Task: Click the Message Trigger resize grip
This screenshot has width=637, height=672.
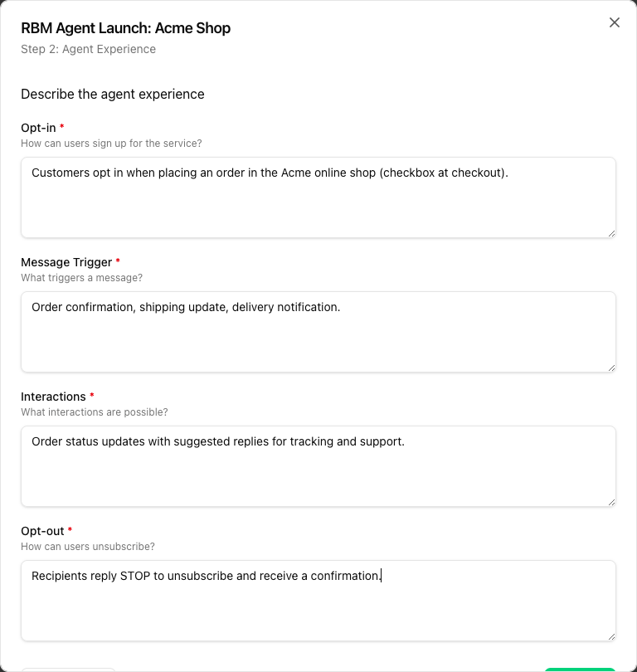Action: point(612,368)
